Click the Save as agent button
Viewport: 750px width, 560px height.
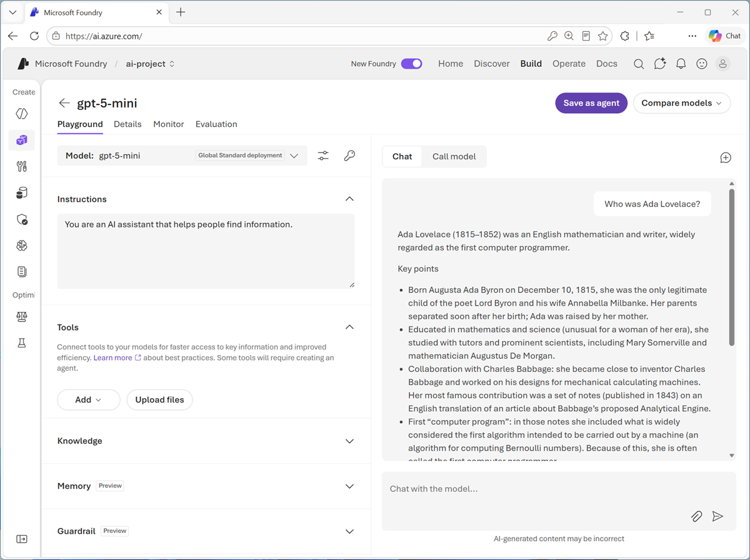591,103
